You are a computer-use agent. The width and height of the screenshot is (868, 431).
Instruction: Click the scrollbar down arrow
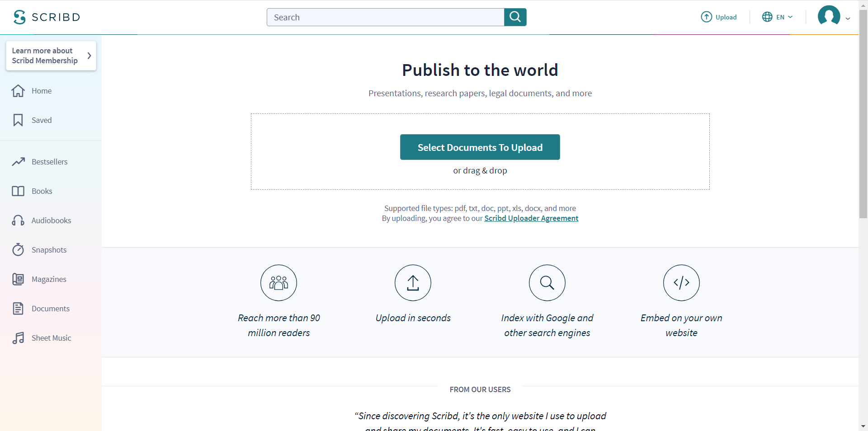[863, 426]
